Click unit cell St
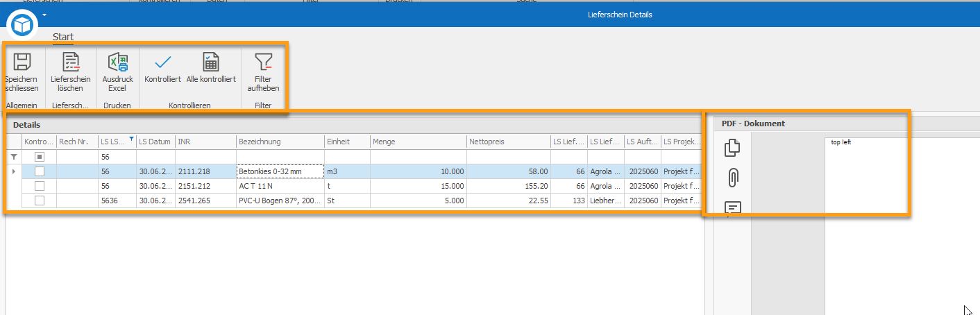Screen dimensions: 980x315 pos(347,201)
